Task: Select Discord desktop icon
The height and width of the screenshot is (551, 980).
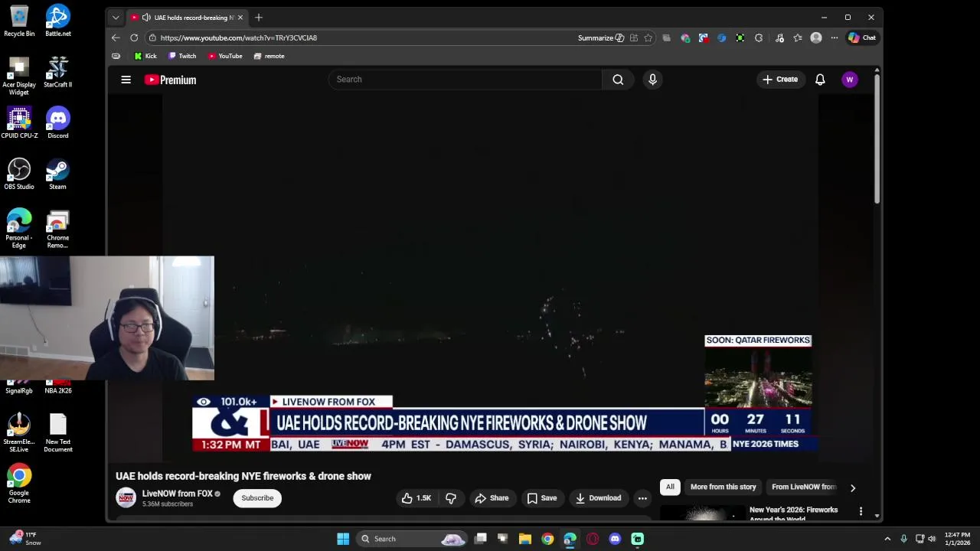Action: pos(57,123)
